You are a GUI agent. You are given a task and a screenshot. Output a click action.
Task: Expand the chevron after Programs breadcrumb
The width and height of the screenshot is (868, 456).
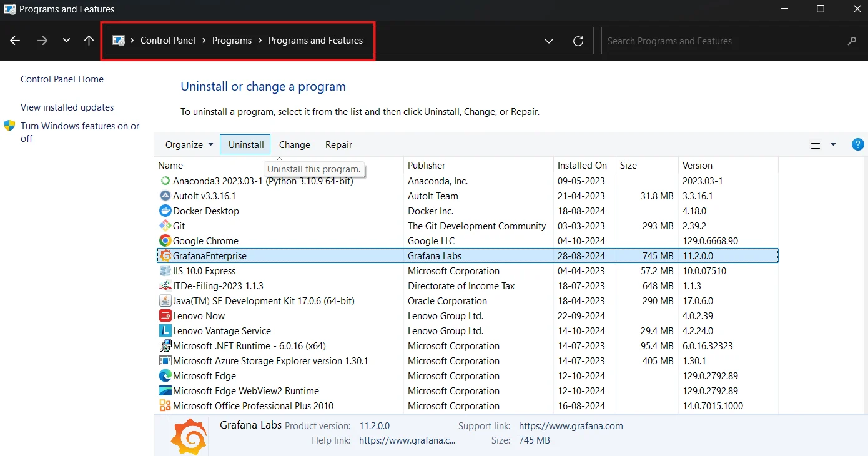coord(260,41)
